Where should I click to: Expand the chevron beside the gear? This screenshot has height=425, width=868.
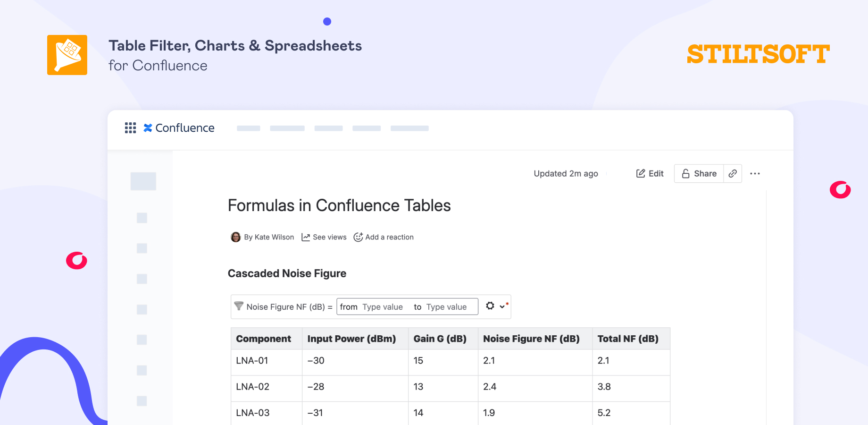502,306
